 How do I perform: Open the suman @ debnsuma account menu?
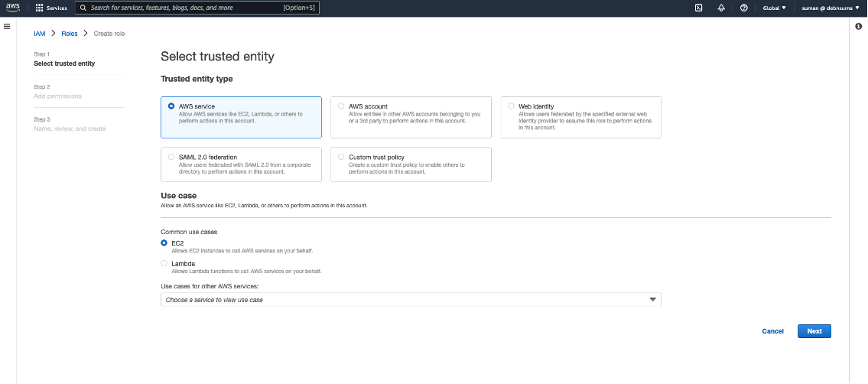(x=831, y=8)
